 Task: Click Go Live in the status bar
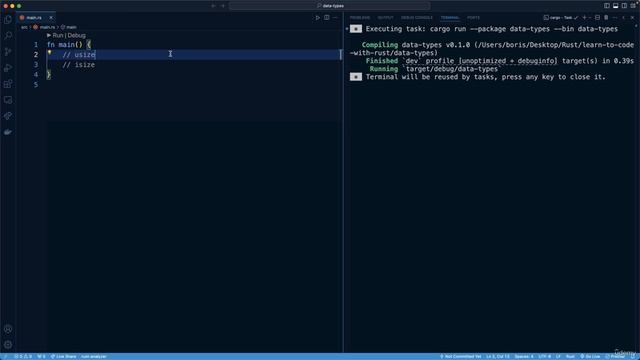tap(590, 356)
